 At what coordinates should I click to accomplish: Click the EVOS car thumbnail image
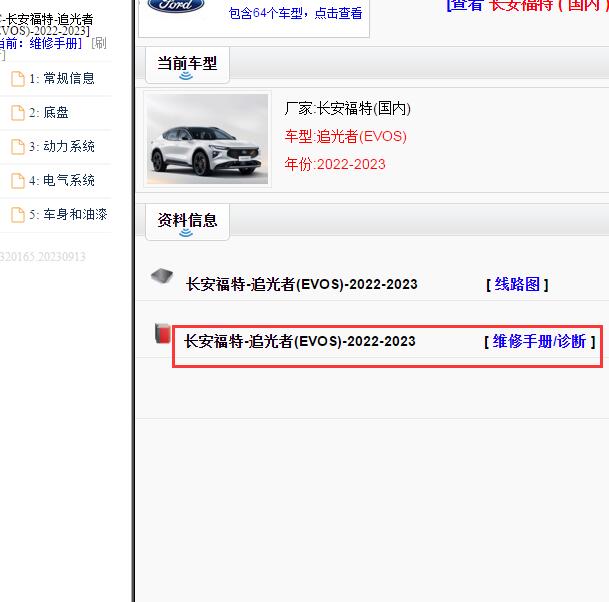point(207,139)
